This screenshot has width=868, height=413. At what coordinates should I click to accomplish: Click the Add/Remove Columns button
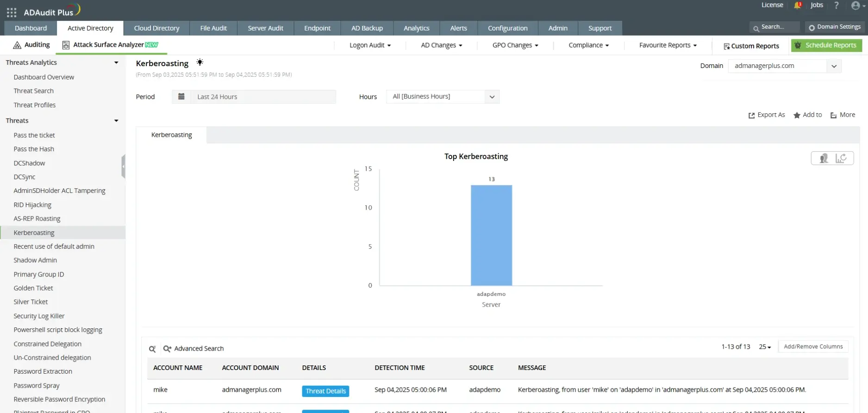(x=813, y=346)
